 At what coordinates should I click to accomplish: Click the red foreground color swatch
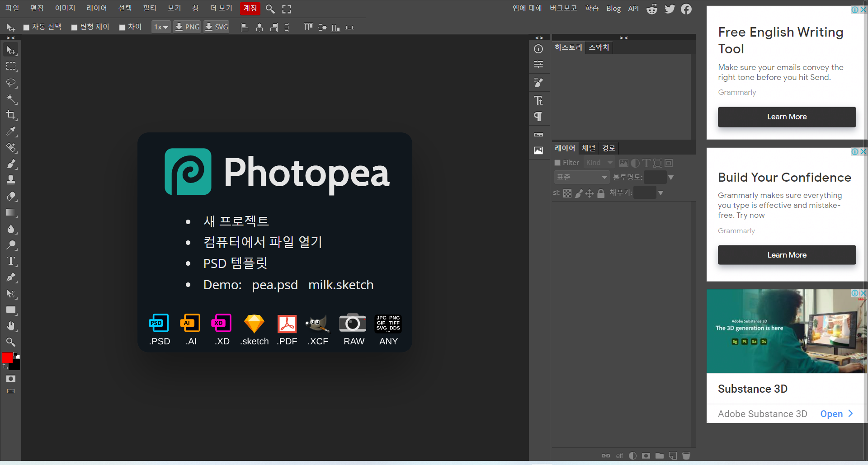click(7, 358)
